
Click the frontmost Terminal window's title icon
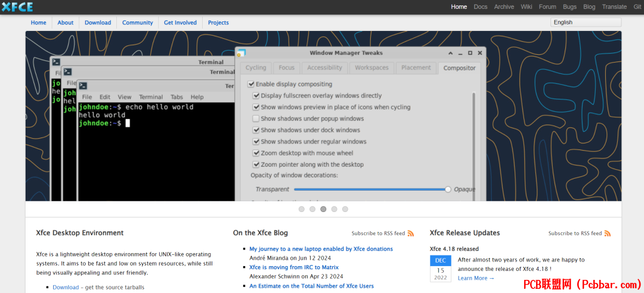[x=83, y=86]
